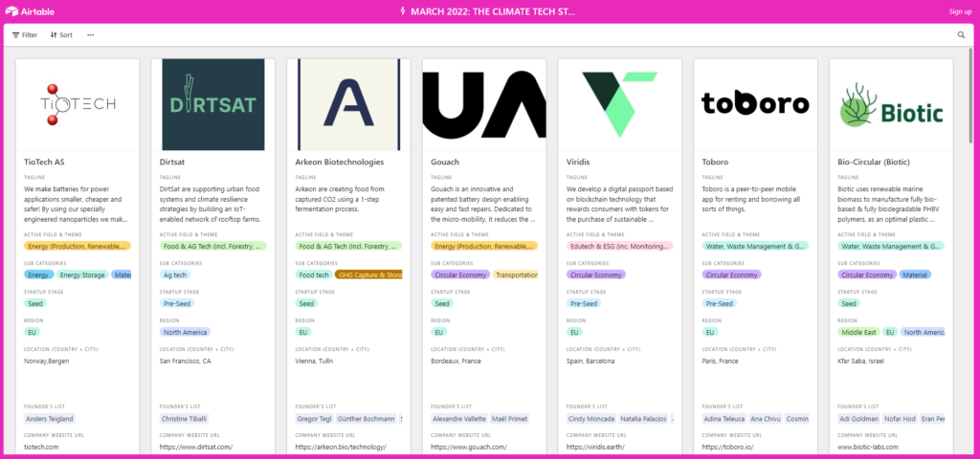Click founder Anders Teigland chip
The width and height of the screenshot is (980, 459).
click(50, 419)
